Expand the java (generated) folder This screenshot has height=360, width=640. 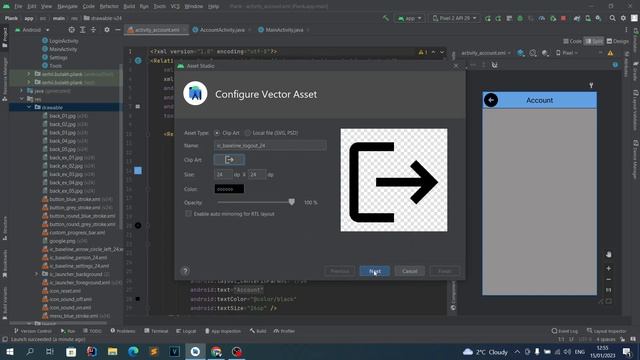point(22,91)
